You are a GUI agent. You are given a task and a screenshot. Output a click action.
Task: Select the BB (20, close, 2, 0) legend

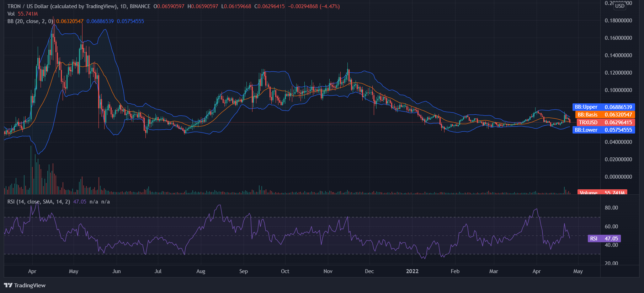tap(30, 21)
